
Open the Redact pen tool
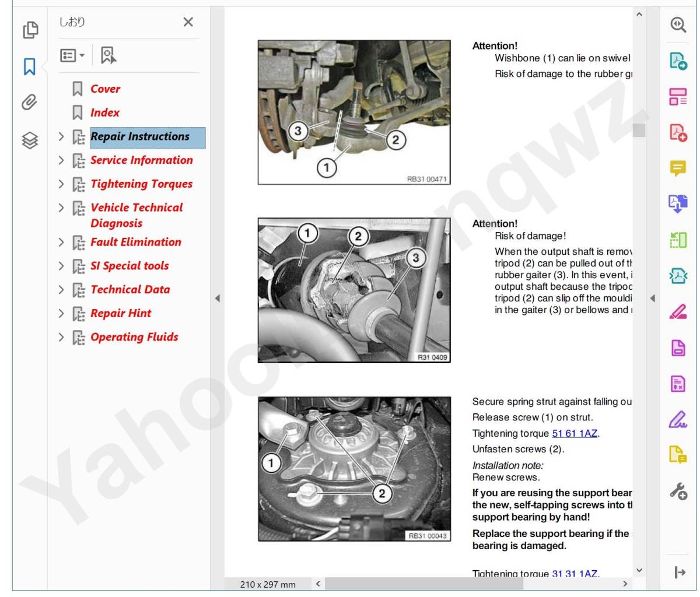coord(678,312)
